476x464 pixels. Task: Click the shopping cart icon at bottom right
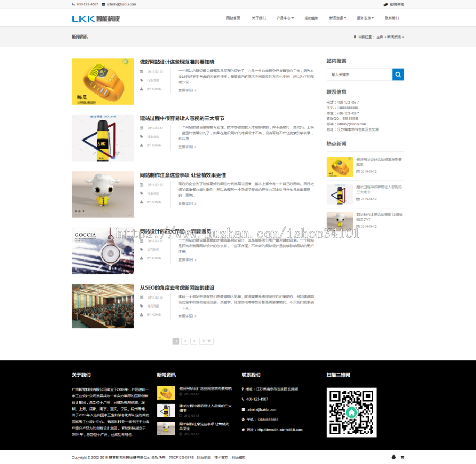coord(402,457)
